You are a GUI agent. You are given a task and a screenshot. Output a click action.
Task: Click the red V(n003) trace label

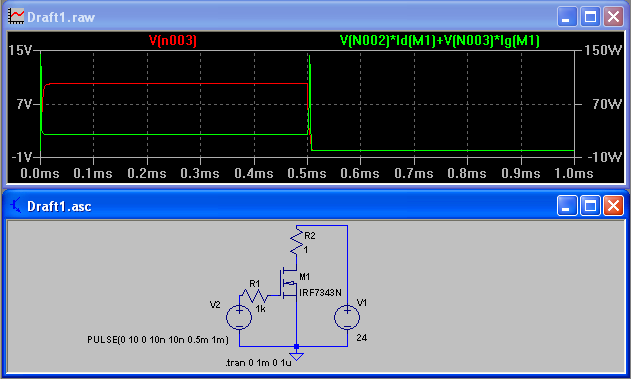[x=173, y=40]
